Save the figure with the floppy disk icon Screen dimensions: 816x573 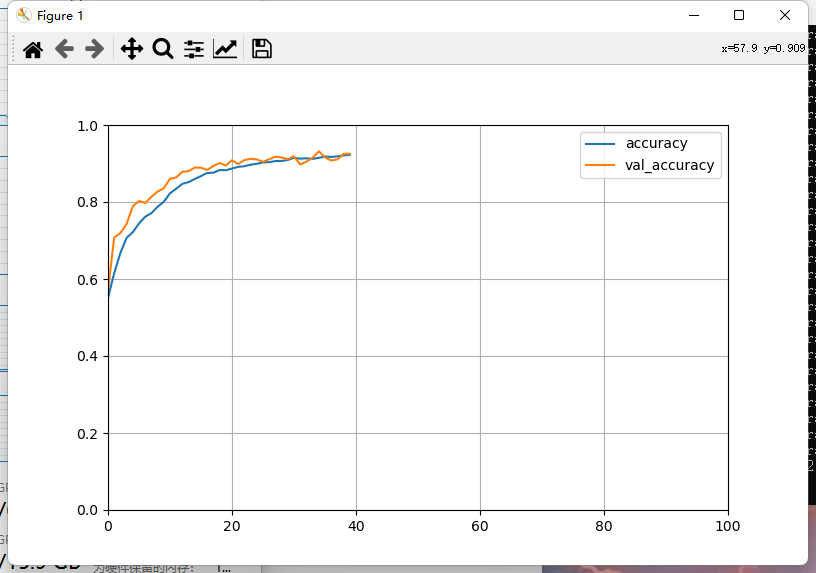pyautogui.click(x=261, y=49)
